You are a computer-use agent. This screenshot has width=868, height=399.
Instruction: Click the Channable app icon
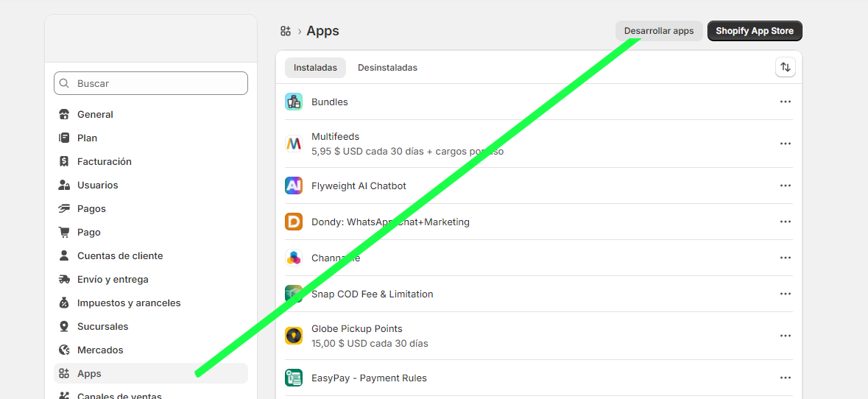click(x=294, y=258)
